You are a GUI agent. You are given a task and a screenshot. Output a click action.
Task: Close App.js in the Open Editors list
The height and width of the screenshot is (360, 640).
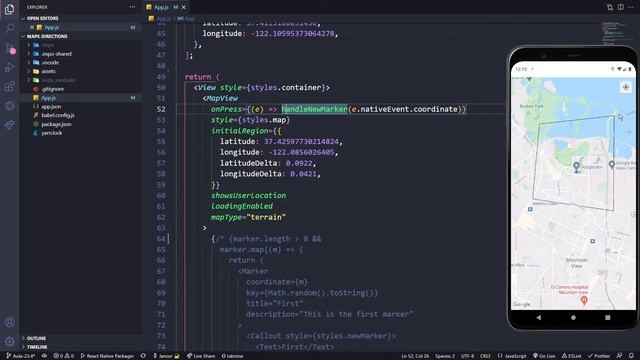(x=32, y=27)
